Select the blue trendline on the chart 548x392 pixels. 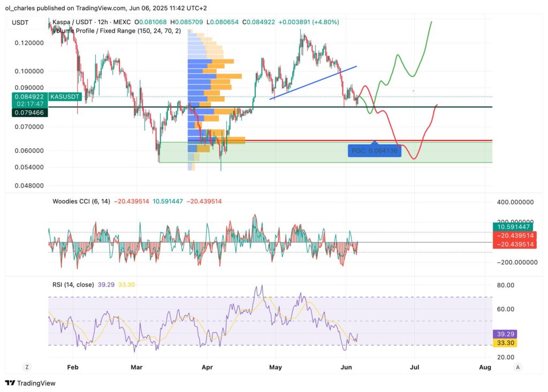coord(313,83)
